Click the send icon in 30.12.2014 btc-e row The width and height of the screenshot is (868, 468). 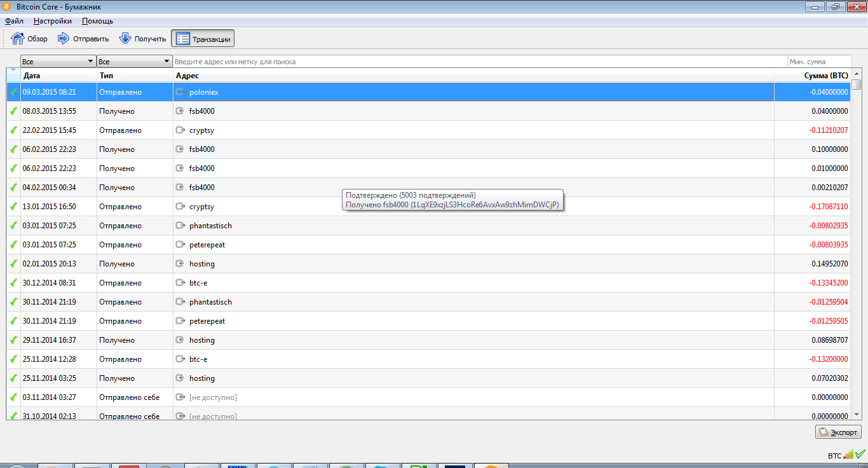(180, 283)
